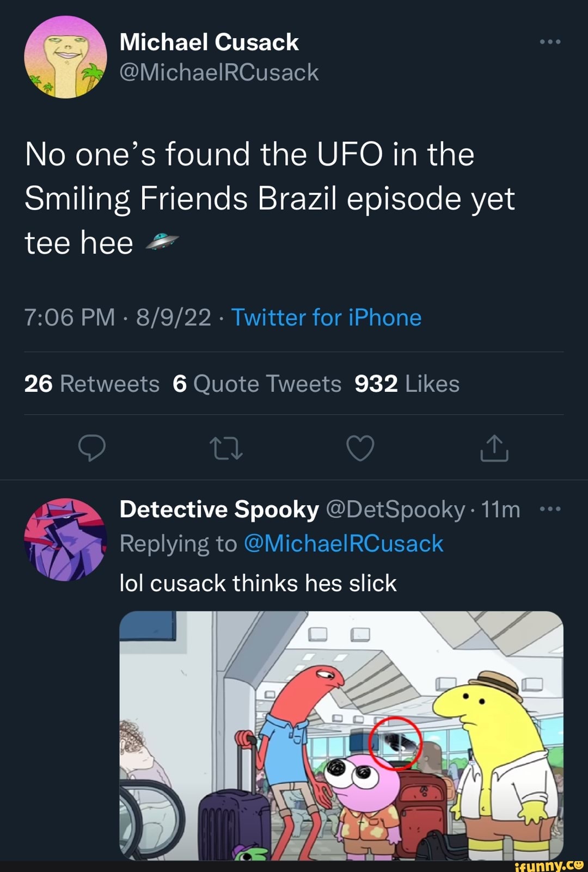View the 26 Retweets list
Viewport: 588px width, 872px height.
91,384
